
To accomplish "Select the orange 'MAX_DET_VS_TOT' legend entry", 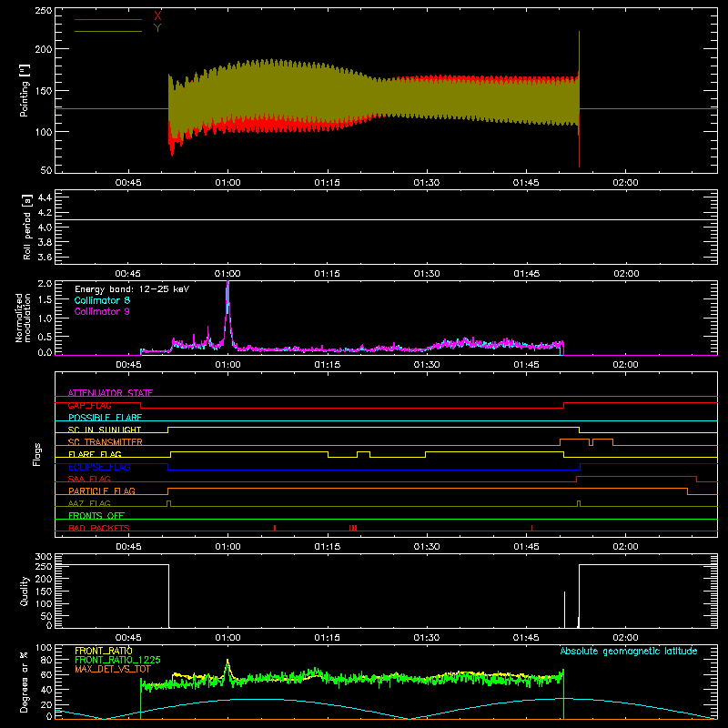I will click(x=113, y=669).
